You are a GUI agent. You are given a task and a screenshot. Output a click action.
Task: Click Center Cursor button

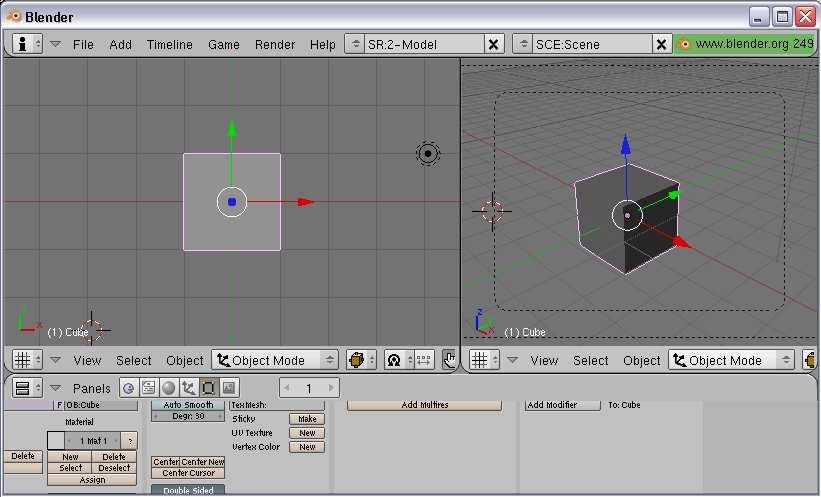coord(188,473)
